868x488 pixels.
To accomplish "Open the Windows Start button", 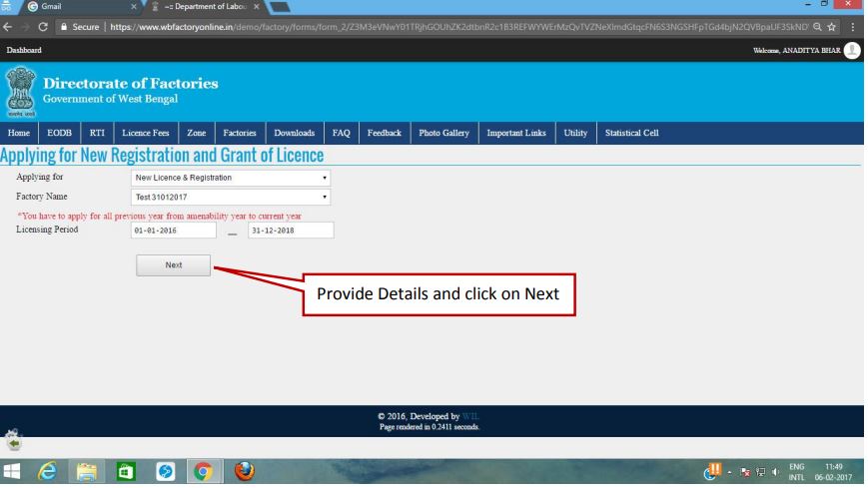I will click(x=12, y=472).
